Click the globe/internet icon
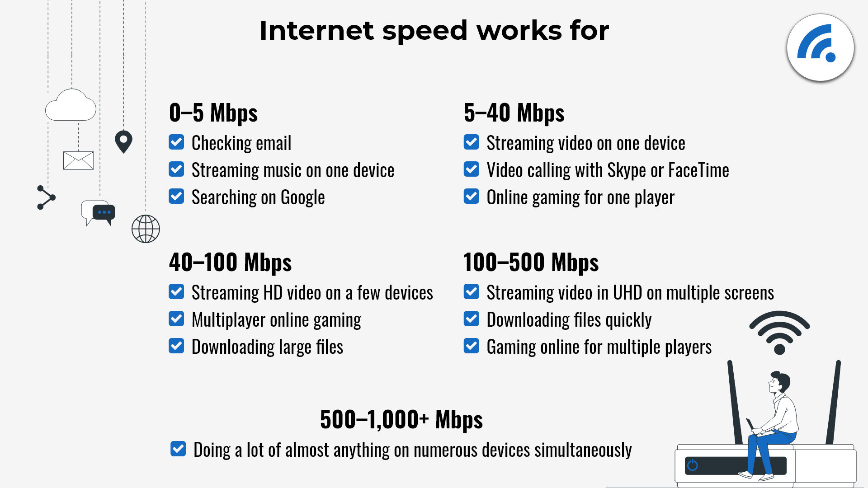The width and height of the screenshot is (868, 488). click(x=145, y=228)
